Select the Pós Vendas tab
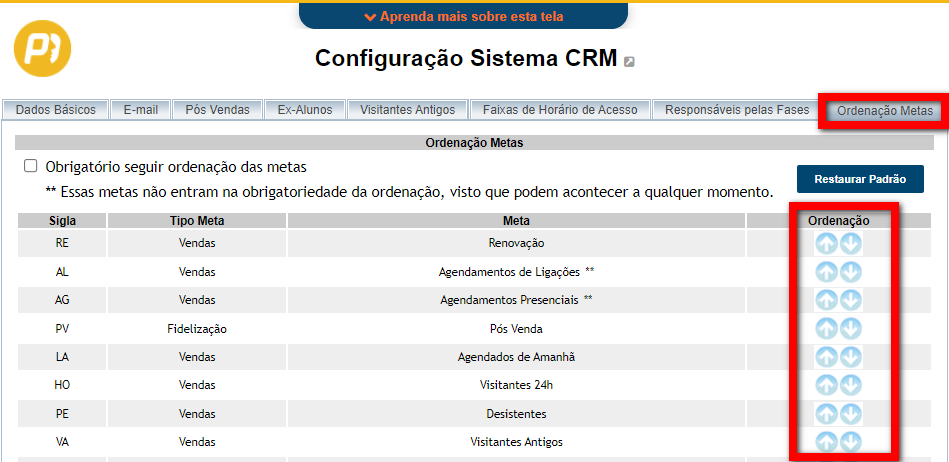The image size is (949, 462). tap(217, 110)
